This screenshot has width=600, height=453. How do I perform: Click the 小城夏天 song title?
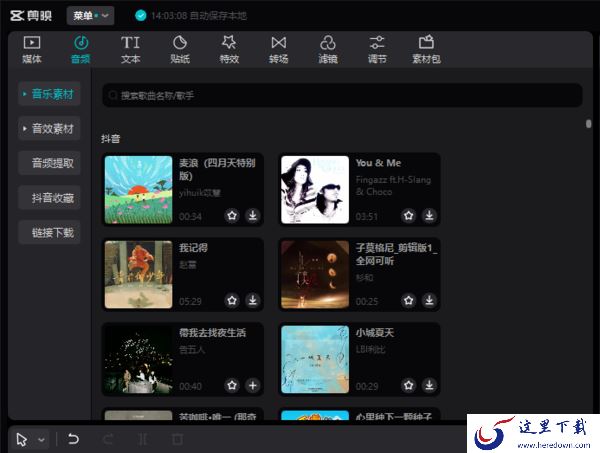pos(375,333)
